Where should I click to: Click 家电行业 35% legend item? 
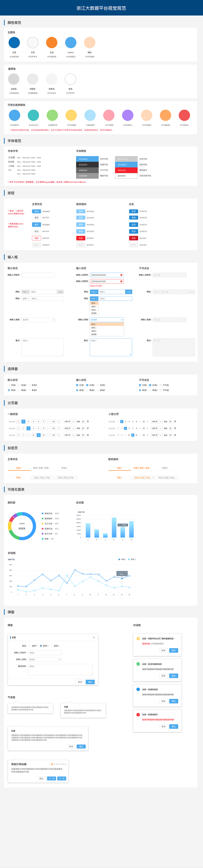click(50, 514)
